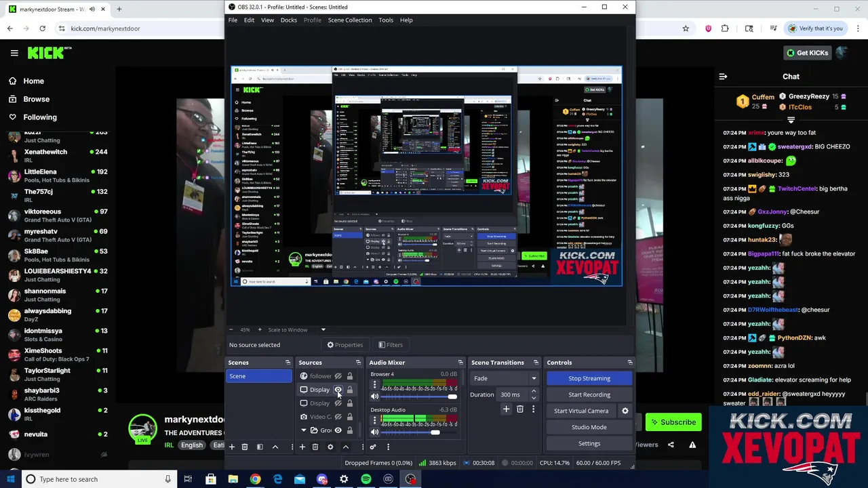
Task: Click Get KICKs button
Action: [806, 53]
